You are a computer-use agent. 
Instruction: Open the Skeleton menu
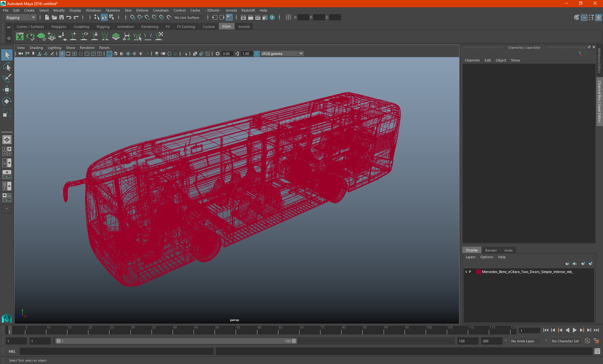click(112, 10)
